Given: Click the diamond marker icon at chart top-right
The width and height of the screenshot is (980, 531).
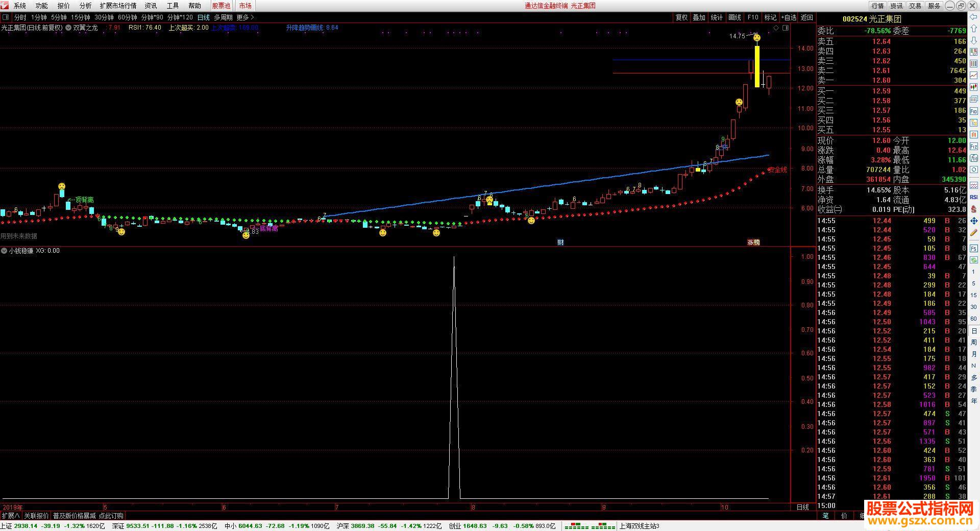Looking at the screenshot, I should (x=776, y=28).
